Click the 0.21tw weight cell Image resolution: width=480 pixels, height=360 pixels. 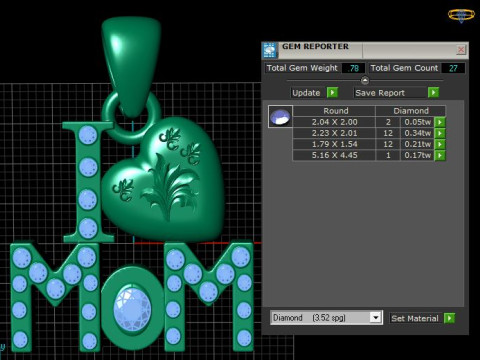(x=418, y=144)
